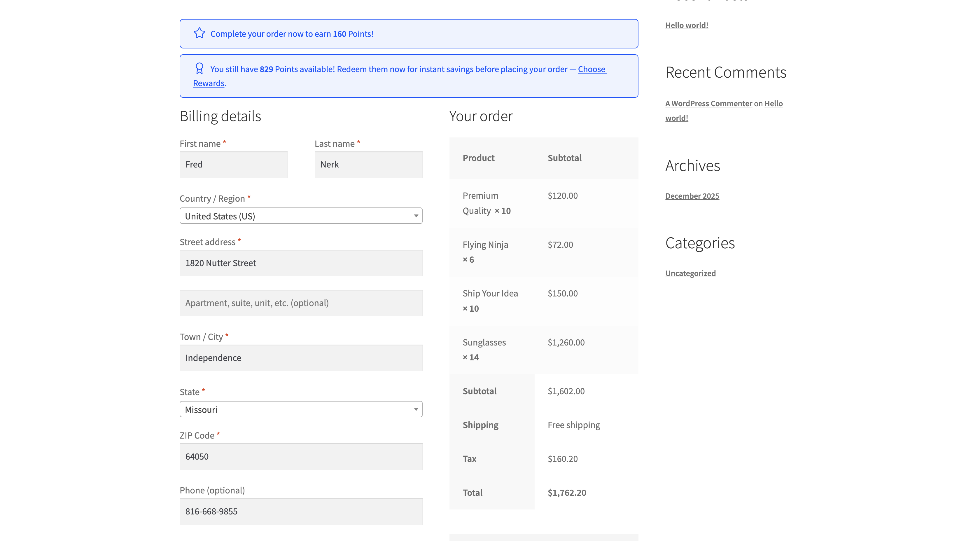Viewport: 980px width, 541px height.
Task: Select the Town / City input
Action: (300, 358)
